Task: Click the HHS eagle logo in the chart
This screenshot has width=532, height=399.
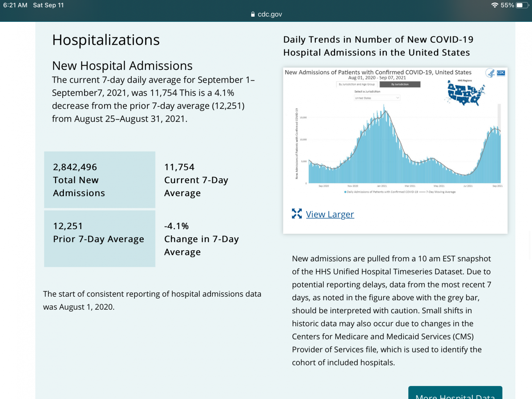Action: [491, 73]
